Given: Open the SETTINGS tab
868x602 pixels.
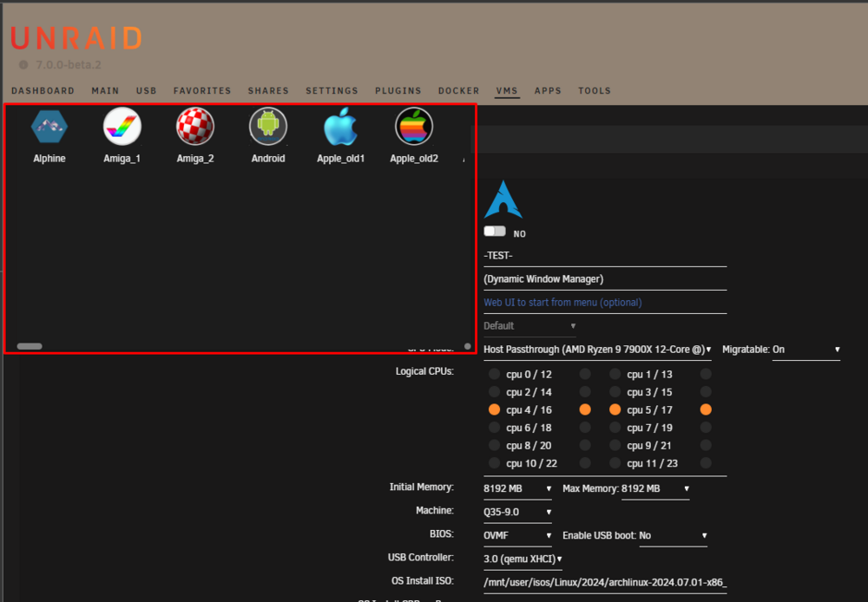Looking at the screenshot, I should [x=332, y=91].
